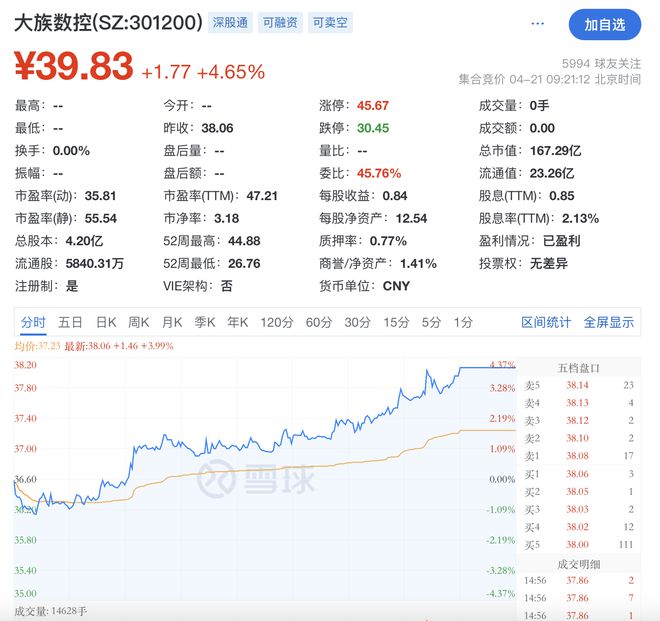The height and width of the screenshot is (621, 660).
Task: Click the 5994 球友关注 followers text
Action: [x=601, y=64]
